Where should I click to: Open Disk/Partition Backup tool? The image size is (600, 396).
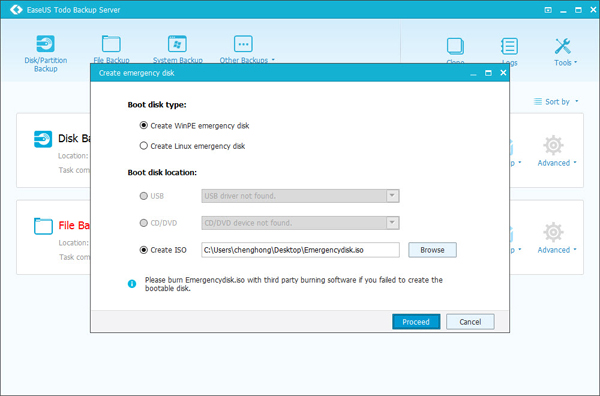46,53
